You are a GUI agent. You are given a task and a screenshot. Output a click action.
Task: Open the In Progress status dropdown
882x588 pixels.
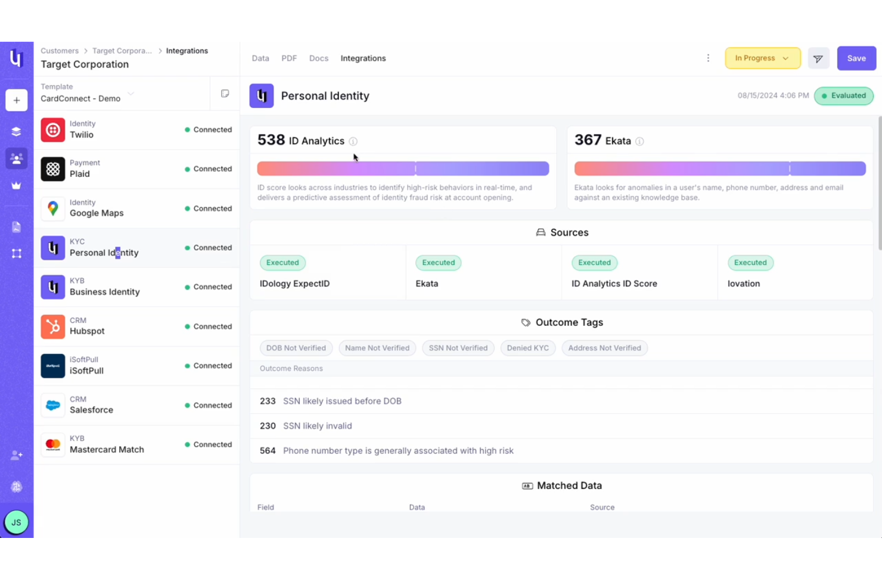click(763, 58)
